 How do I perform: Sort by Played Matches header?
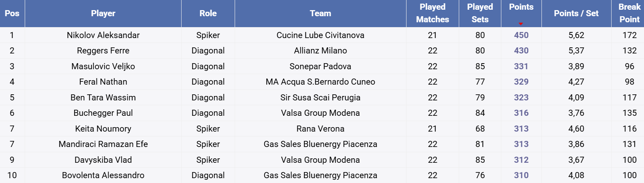[432, 13]
